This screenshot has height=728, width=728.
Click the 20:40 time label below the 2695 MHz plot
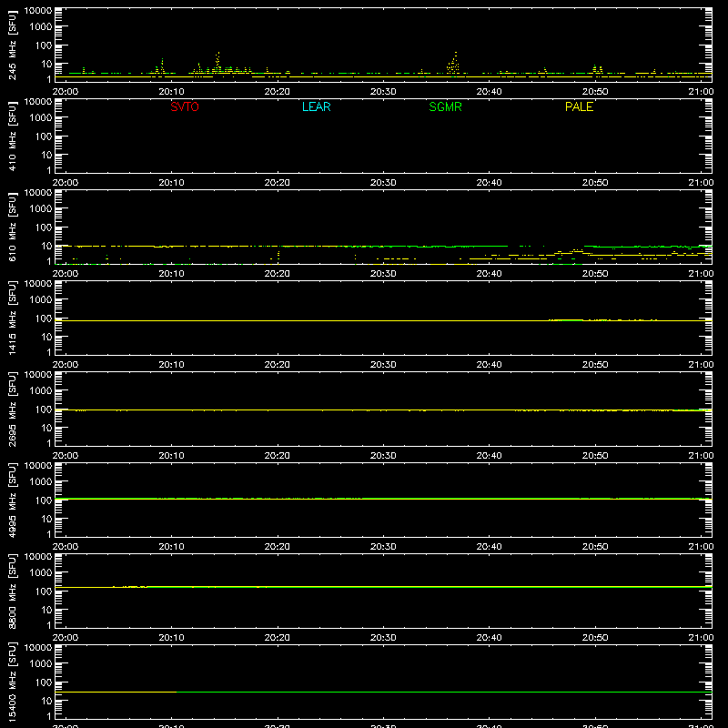pos(489,456)
